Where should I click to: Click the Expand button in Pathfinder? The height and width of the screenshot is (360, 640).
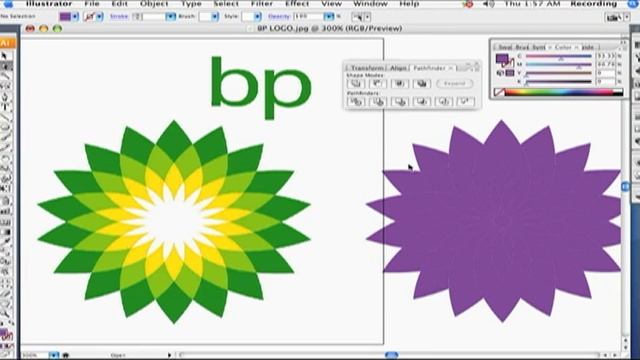[454, 84]
